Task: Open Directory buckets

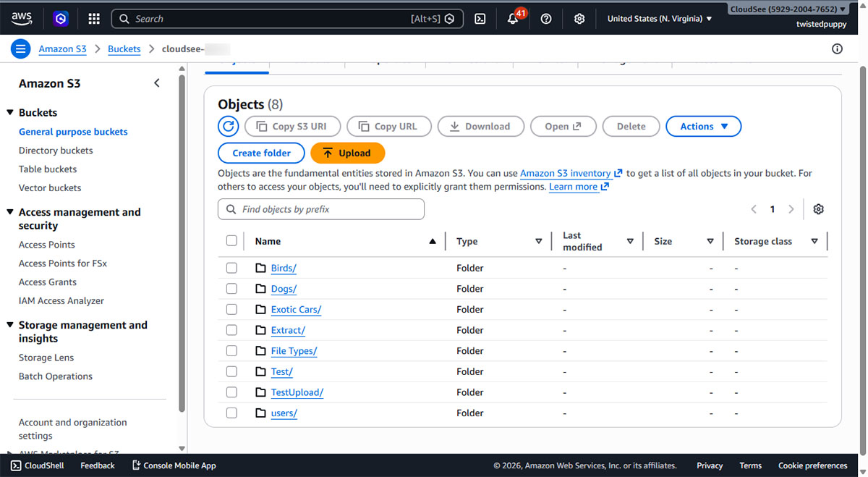Action: (x=56, y=151)
